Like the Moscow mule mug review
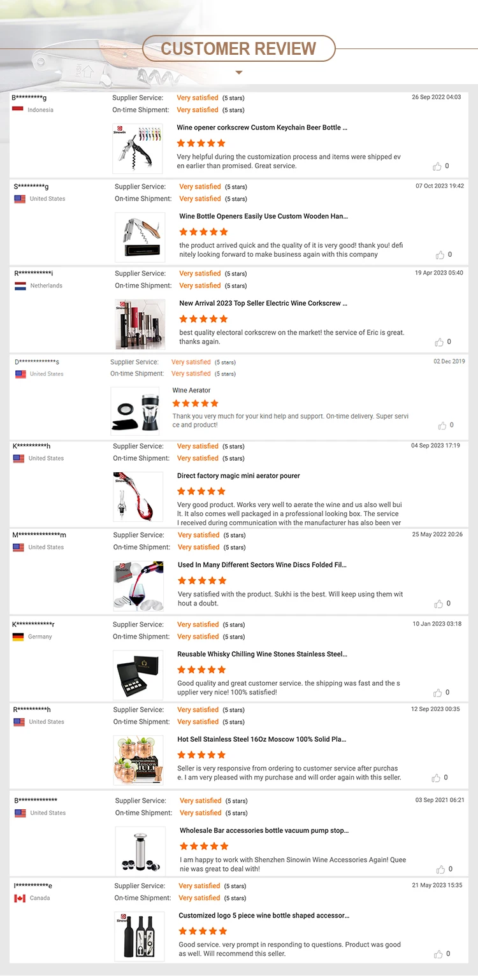478x980 pixels. click(437, 778)
